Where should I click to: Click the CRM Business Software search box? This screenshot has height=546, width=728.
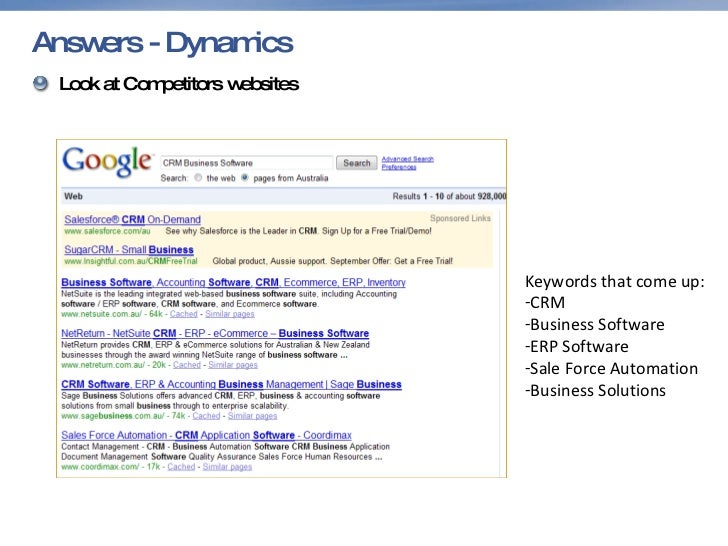pyautogui.click(x=247, y=163)
